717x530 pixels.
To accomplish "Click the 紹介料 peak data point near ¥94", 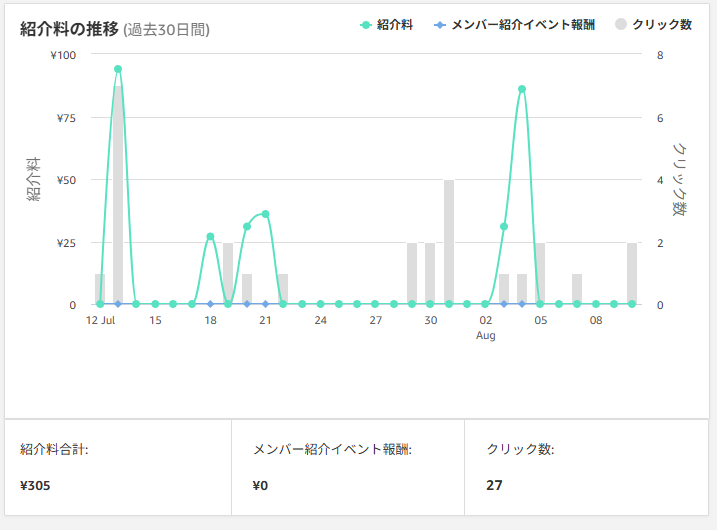I will [x=118, y=69].
